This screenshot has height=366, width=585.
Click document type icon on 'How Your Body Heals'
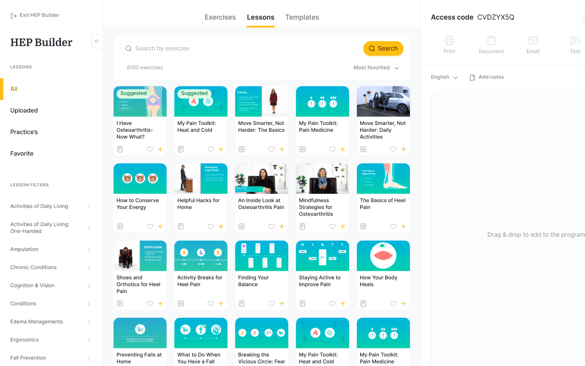pos(363,304)
